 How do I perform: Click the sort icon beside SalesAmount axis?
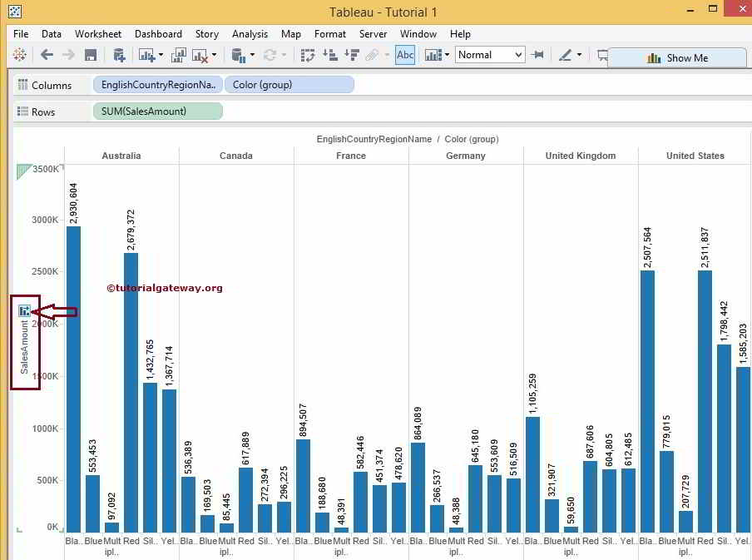tap(25, 310)
